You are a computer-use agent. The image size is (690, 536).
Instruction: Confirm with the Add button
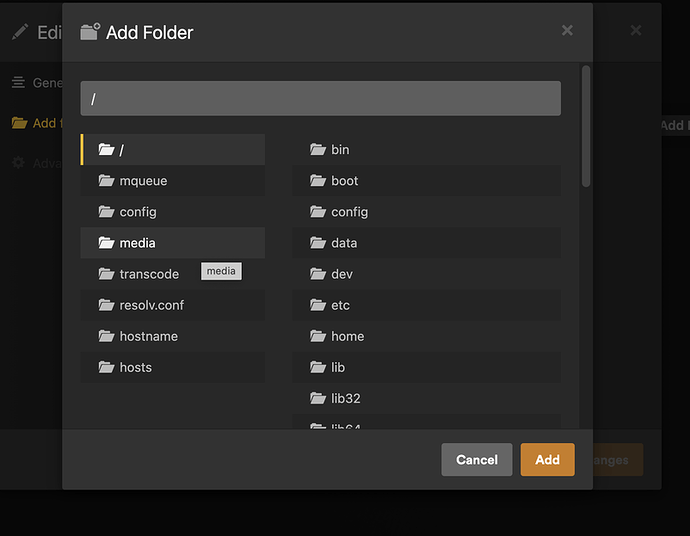click(x=547, y=459)
